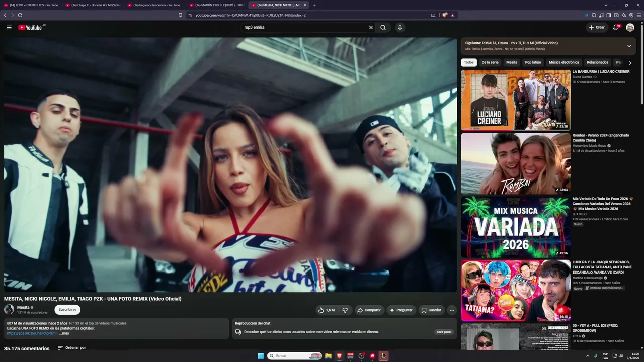Go to YouTube home via the logo

tap(30, 27)
